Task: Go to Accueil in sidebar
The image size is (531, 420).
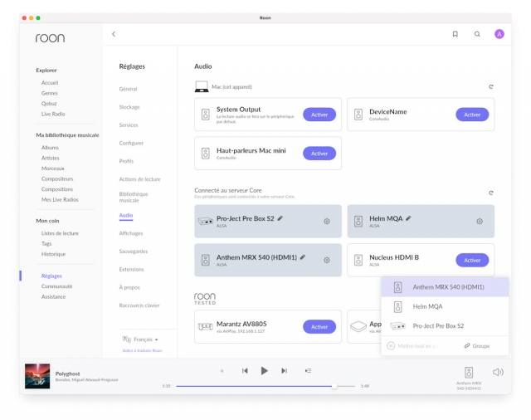Action: (50, 83)
